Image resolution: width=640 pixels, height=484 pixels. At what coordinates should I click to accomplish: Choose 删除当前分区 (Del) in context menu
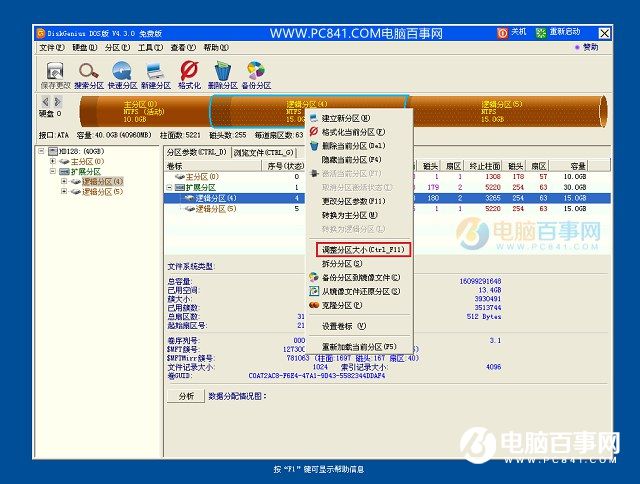tap(360, 146)
